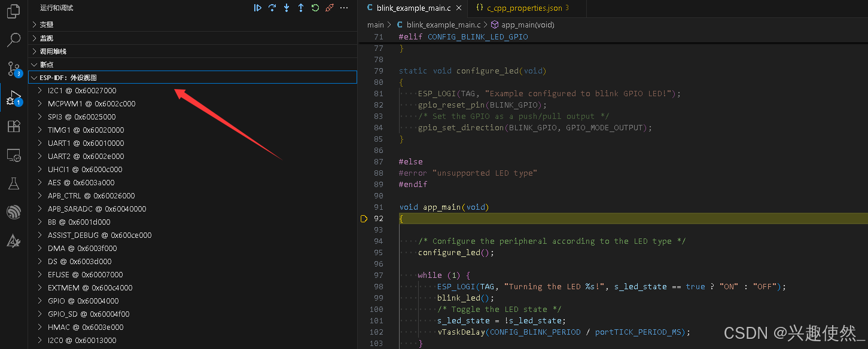
Task: Open Source Control view with badge 3
Action: [x=13, y=69]
